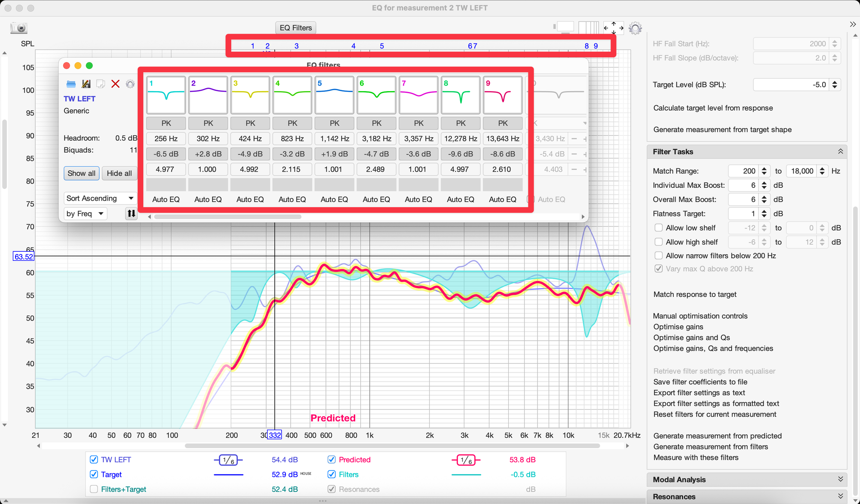Open the by Freq dropdown

[85, 214]
